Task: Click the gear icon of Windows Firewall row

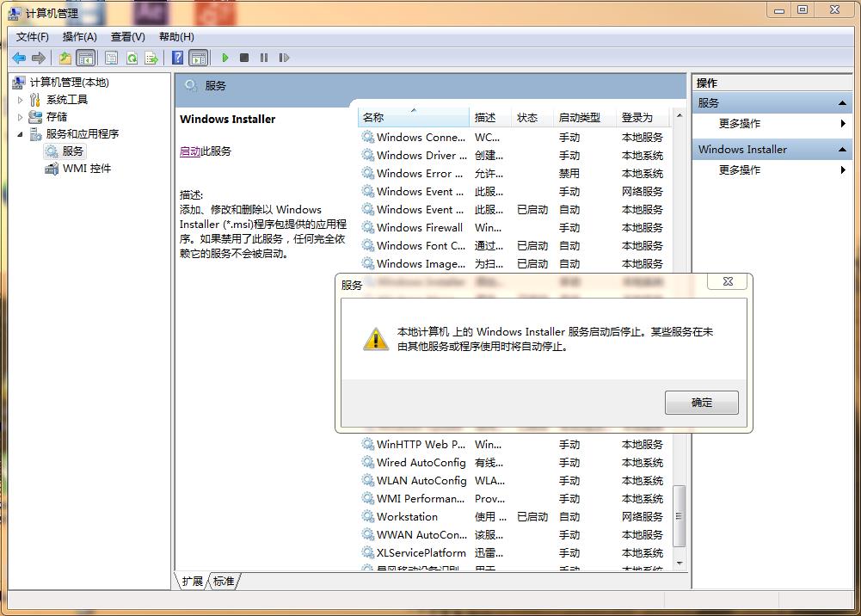Action: [x=367, y=227]
